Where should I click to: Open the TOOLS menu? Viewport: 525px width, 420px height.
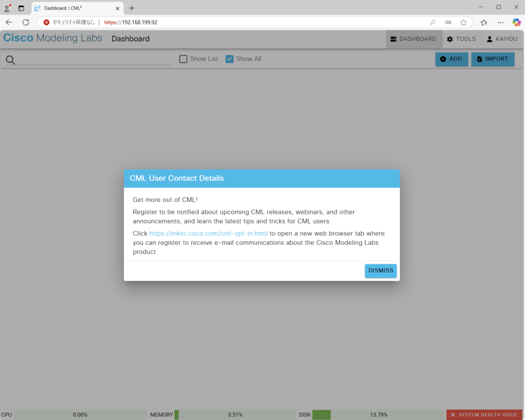462,39
